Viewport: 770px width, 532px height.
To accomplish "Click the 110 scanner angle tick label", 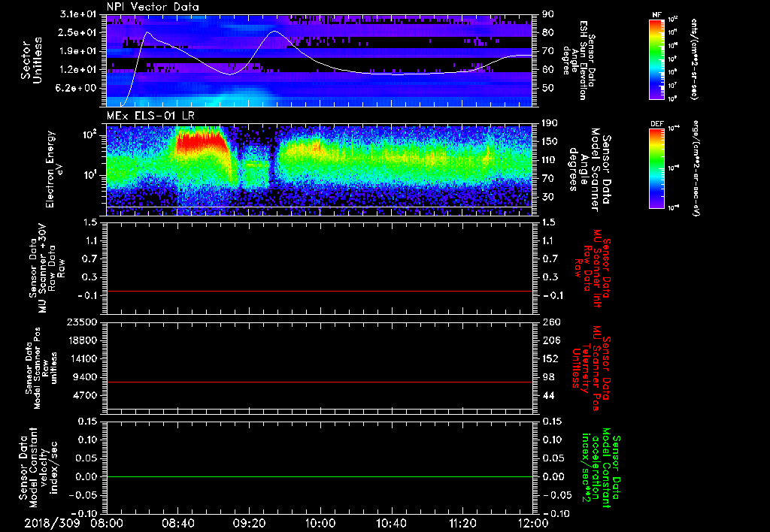I will coord(550,160).
